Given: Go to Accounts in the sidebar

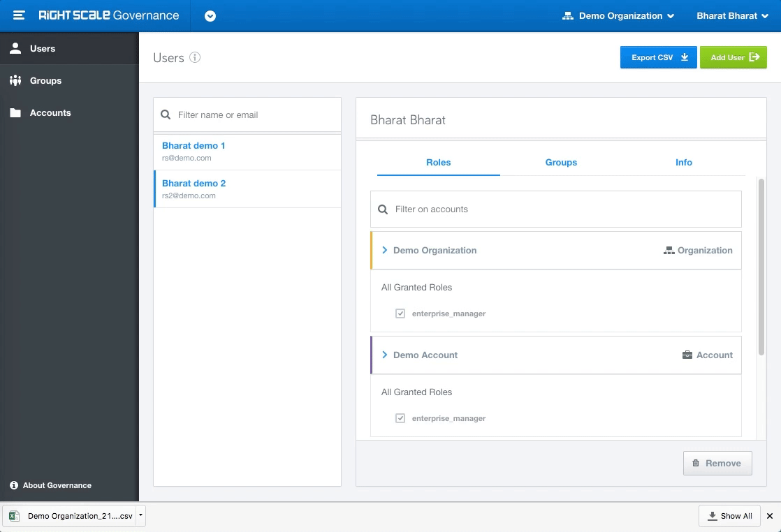Looking at the screenshot, I should (x=69, y=113).
